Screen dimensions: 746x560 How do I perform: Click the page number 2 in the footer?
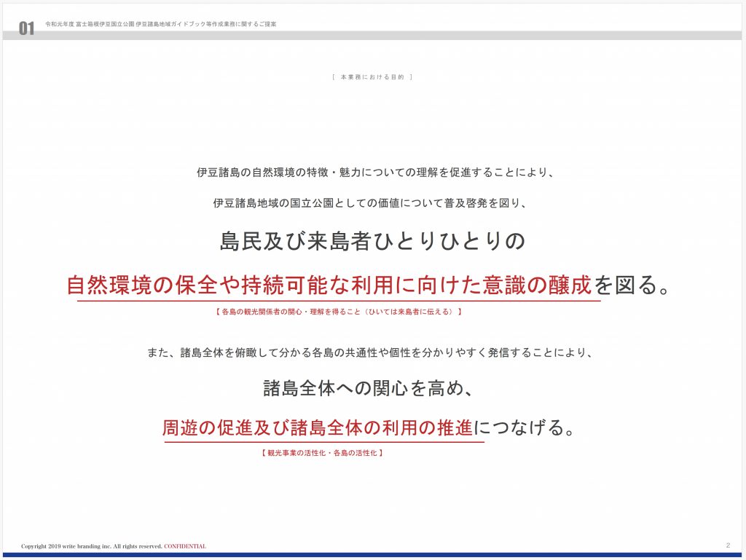click(x=728, y=545)
